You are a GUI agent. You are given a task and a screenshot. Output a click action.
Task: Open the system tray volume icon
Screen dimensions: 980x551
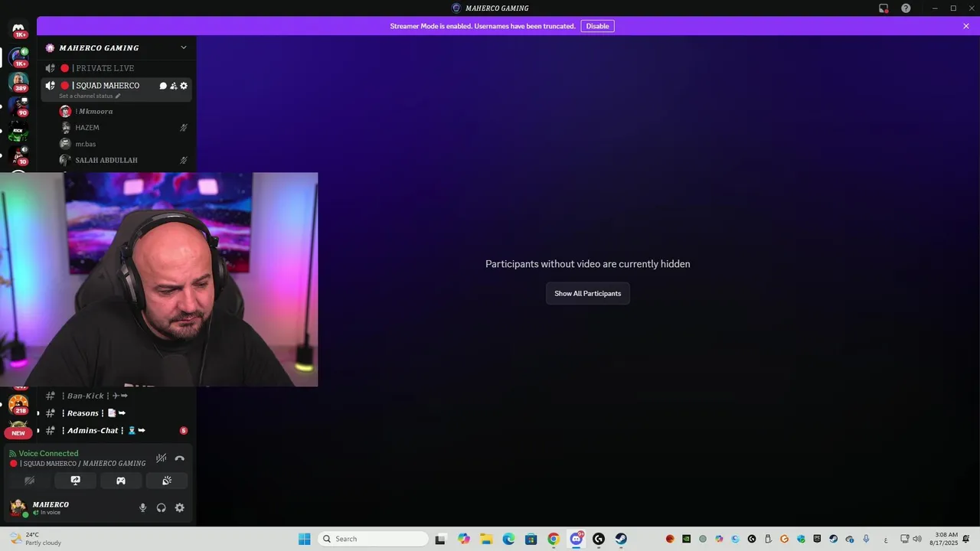click(x=916, y=539)
